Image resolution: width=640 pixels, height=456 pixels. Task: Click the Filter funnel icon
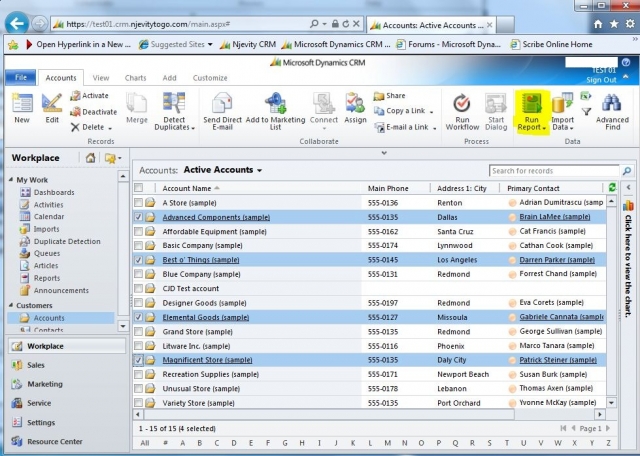(586, 111)
